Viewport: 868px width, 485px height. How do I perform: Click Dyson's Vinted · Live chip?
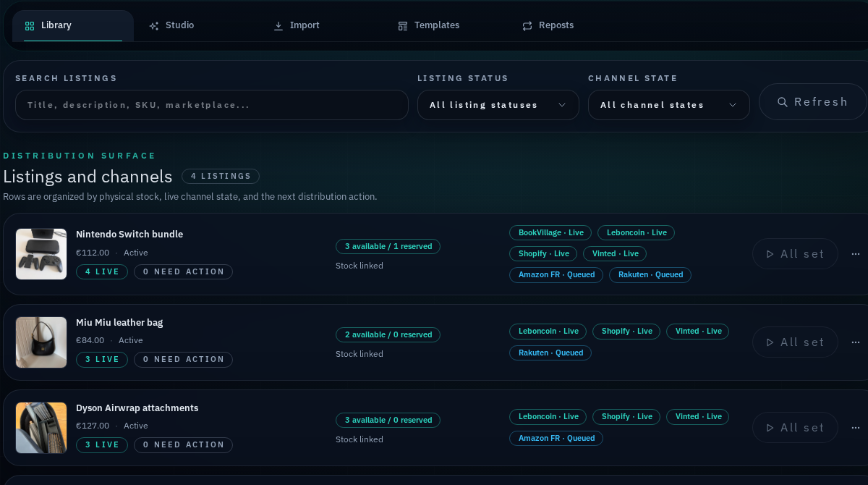pyautogui.click(x=698, y=417)
